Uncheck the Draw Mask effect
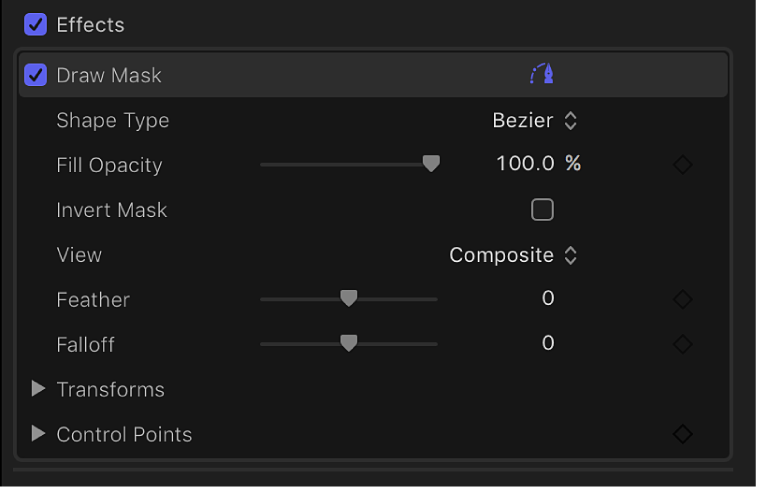This screenshot has height=487, width=758. (35, 75)
